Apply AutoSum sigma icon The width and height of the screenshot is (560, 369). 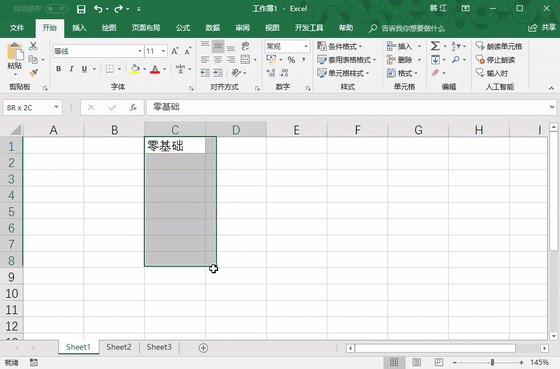pyautogui.click(x=435, y=46)
